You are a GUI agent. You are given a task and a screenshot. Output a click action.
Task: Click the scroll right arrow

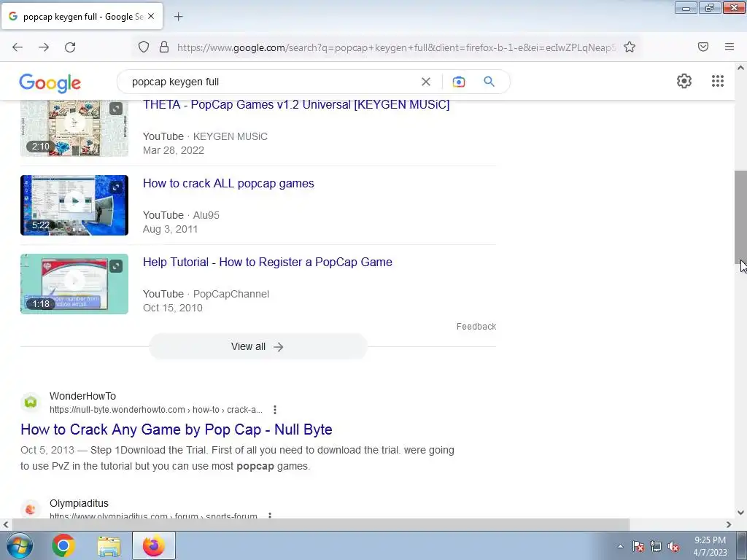729,524
